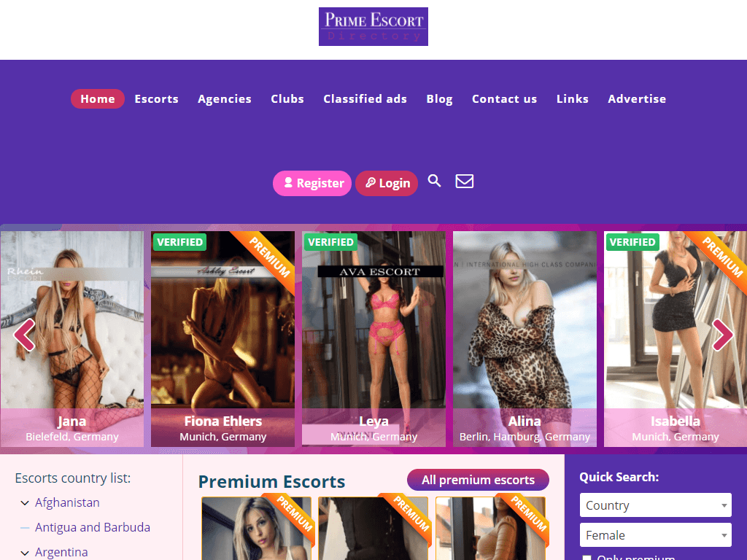This screenshot has height=560, width=747.
Task: Expand the Afghanistan country entry
Action: click(26, 502)
